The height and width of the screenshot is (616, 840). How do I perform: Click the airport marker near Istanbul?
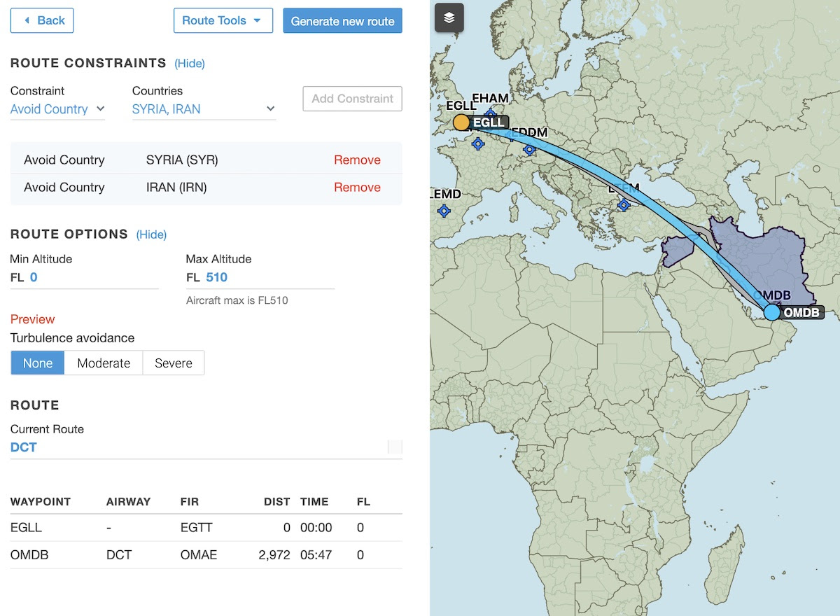[624, 205]
